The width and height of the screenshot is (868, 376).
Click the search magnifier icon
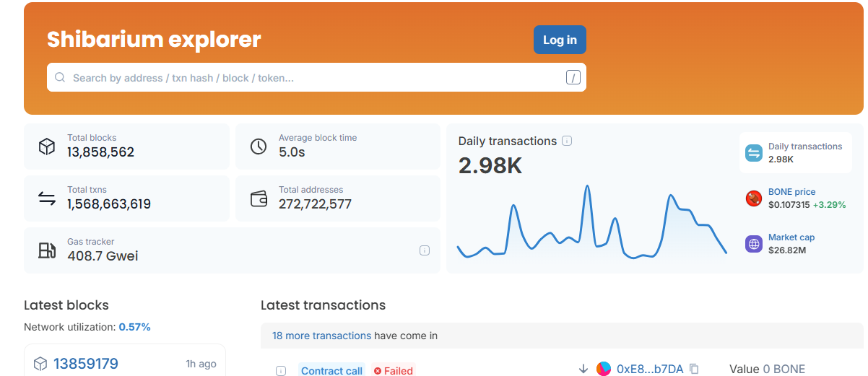point(60,77)
